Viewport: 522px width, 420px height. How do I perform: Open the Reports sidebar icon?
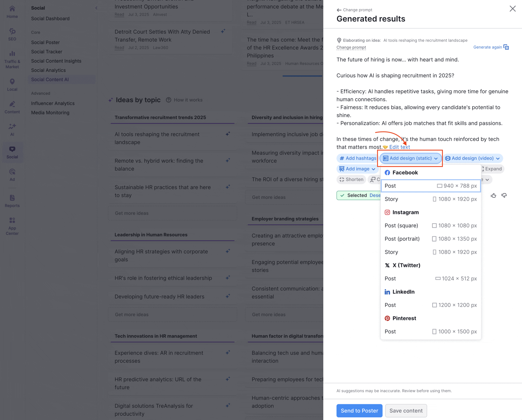pyautogui.click(x=12, y=201)
